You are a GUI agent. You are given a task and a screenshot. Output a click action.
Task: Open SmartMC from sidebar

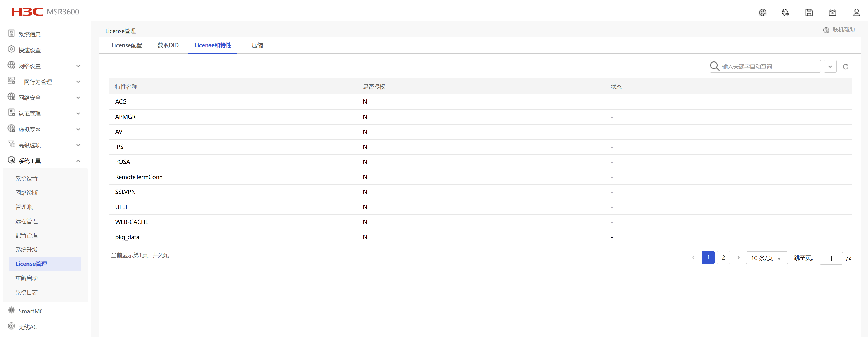[31, 311]
